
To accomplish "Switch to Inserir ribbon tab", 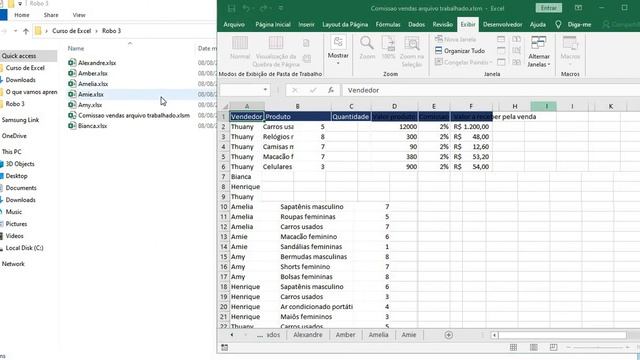I will tap(306, 24).
